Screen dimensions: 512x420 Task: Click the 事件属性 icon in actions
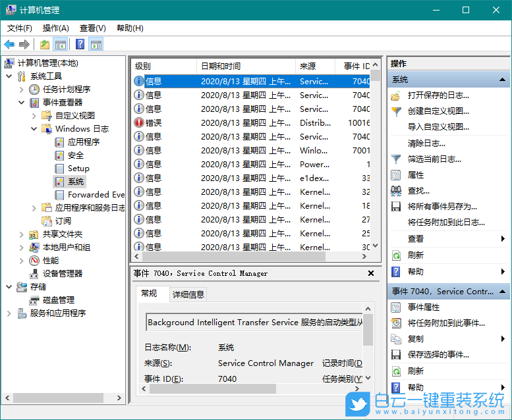[x=396, y=307]
